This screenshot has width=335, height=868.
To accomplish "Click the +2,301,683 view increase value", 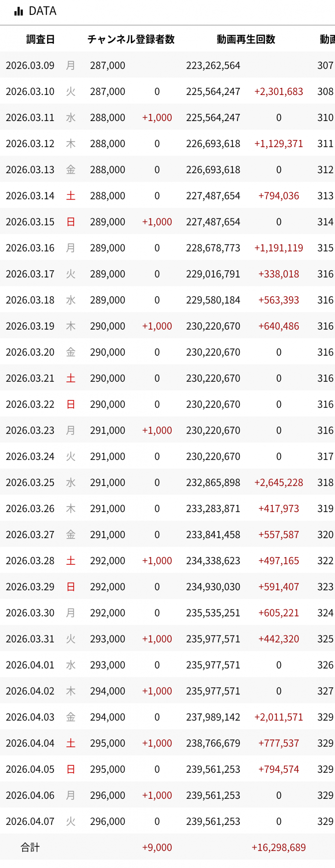I will 278,92.
